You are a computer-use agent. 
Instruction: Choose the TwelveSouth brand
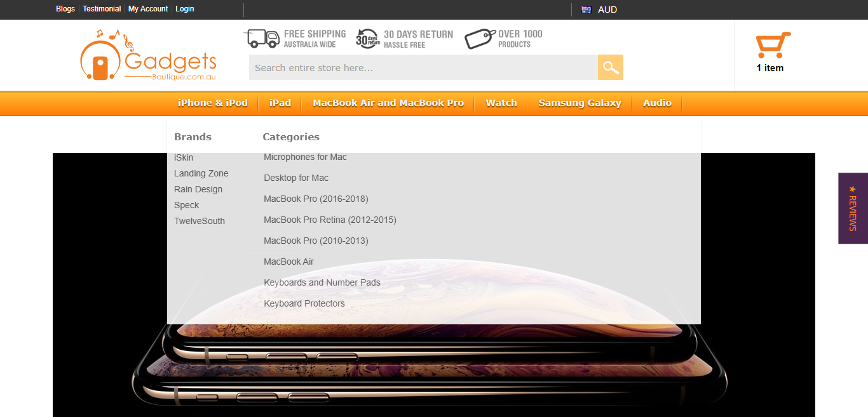point(200,221)
